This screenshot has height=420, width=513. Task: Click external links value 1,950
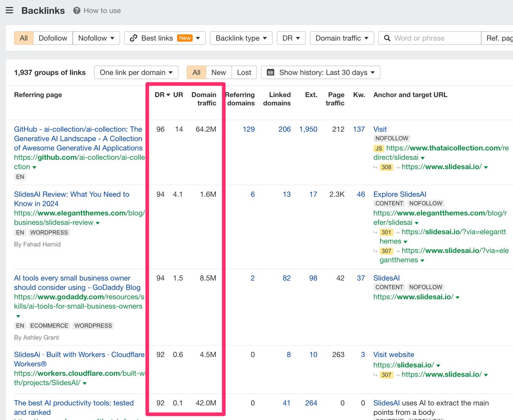[308, 129]
